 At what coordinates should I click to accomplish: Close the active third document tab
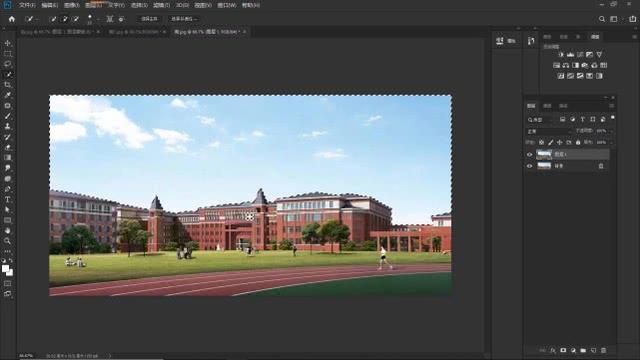[x=244, y=32]
